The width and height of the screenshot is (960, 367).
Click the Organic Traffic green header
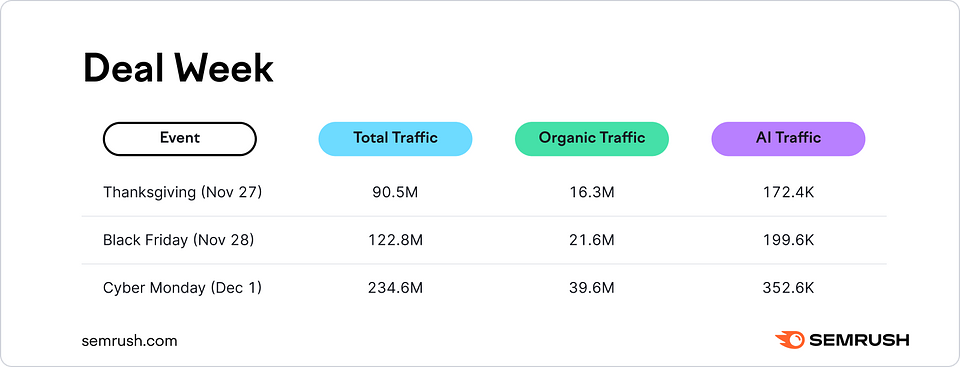(591, 138)
